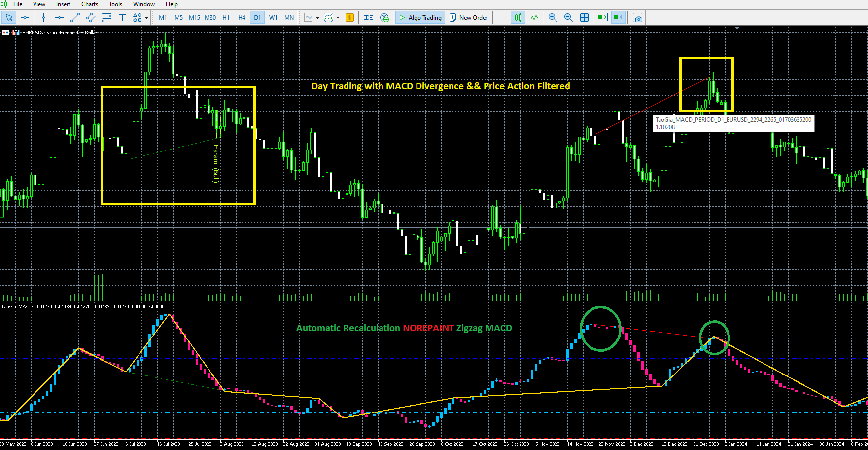868x450 pixels.
Task: Open the chart templates icon
Action: tap(329, 18)
